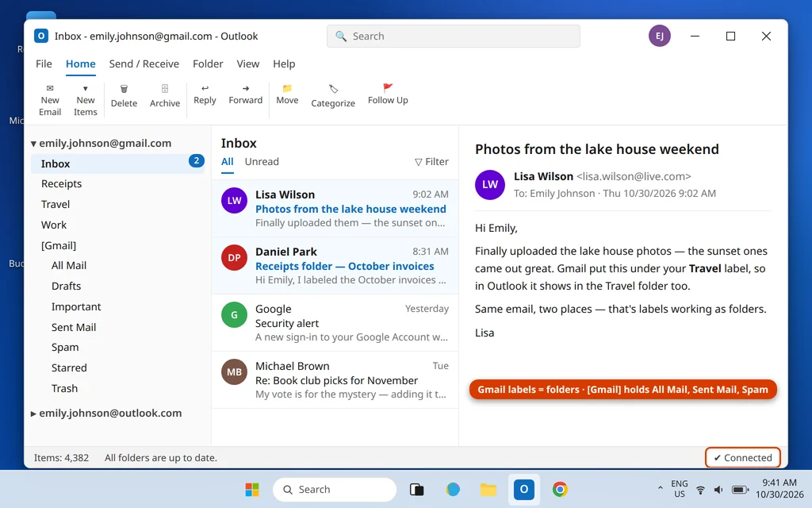Forward the selected email
The image size is (812, 508).
coord(246,95)
